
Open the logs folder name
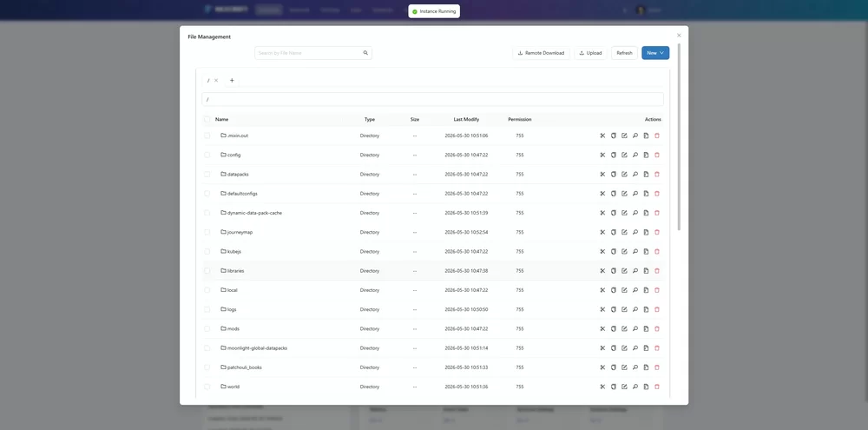coord(232,309)
